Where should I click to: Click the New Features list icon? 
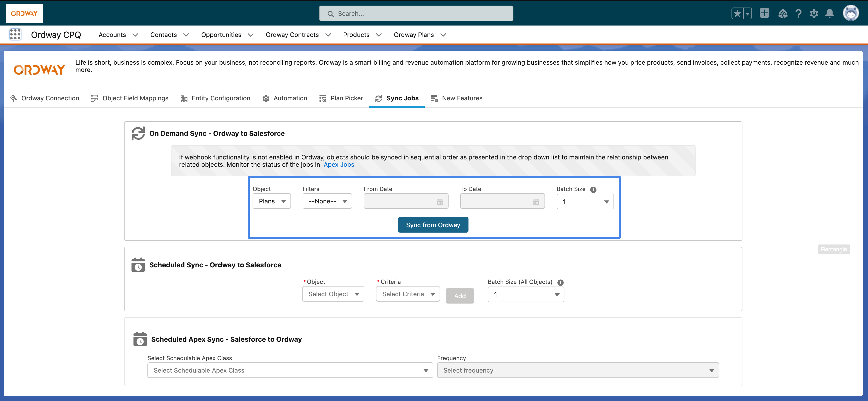click(434, 98)
